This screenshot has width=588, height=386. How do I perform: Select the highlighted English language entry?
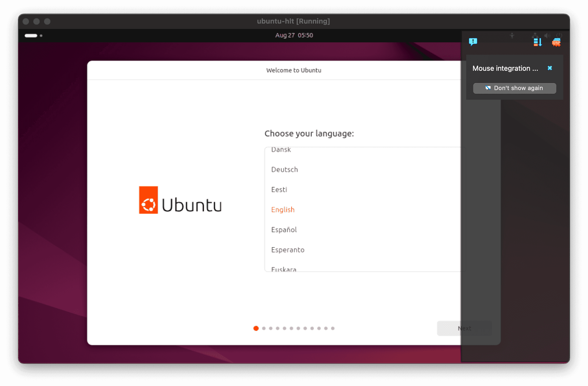click(365, 210)
